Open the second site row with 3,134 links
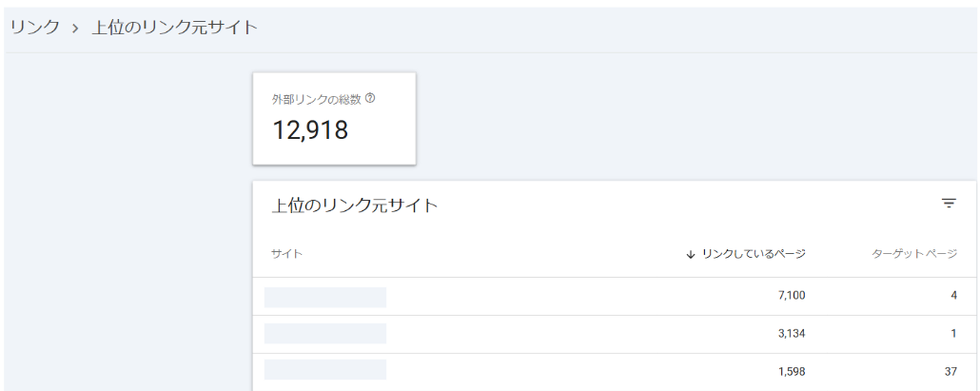 tap(325, 334)
